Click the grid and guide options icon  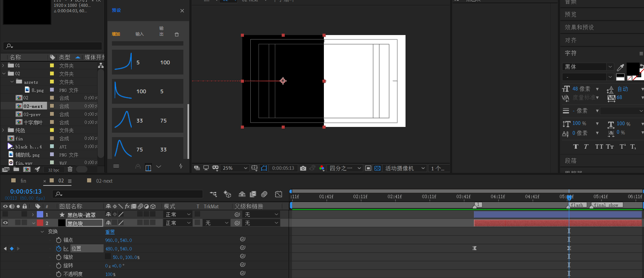254,168
